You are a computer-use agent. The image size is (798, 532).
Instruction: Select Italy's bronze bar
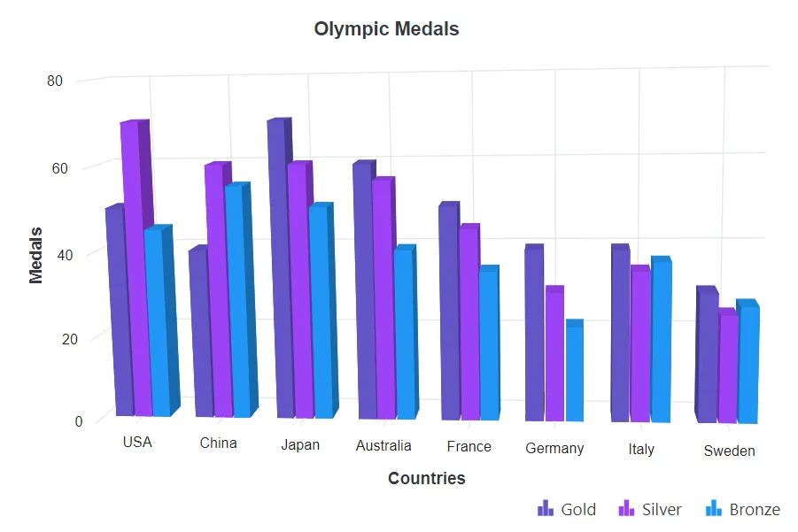click(661, 339)
